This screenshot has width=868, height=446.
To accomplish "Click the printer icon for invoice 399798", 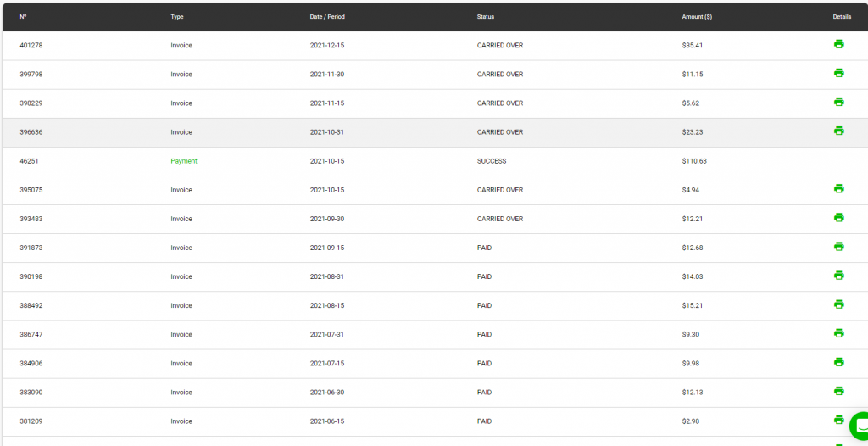I will (x=838, y=73).
